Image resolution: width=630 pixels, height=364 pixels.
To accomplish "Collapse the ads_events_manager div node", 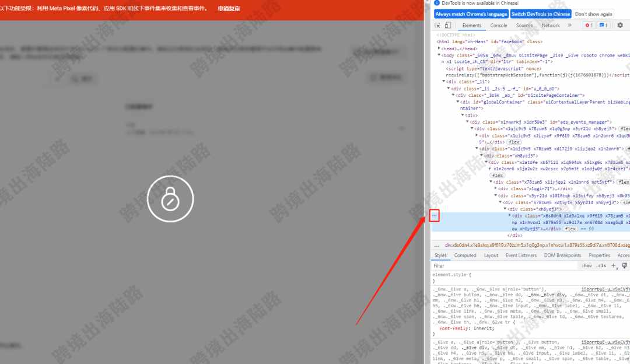I will [467, 122].
